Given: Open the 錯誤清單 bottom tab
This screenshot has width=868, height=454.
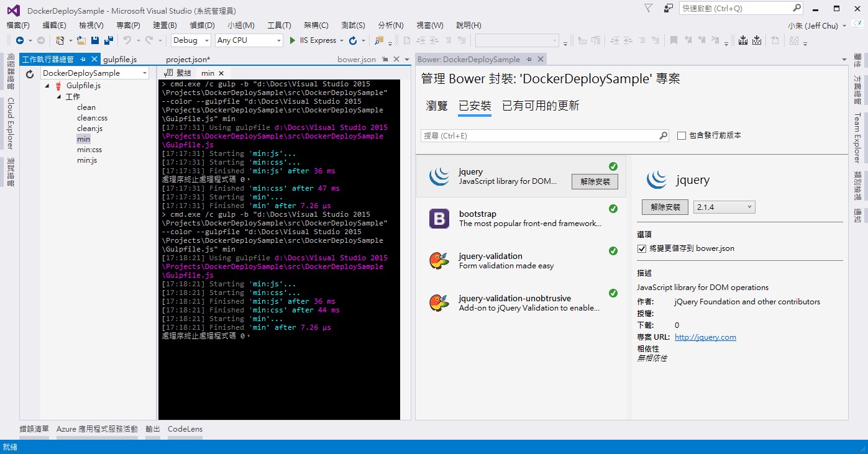Looking at the screenshot, I should [x=34, y=429].
